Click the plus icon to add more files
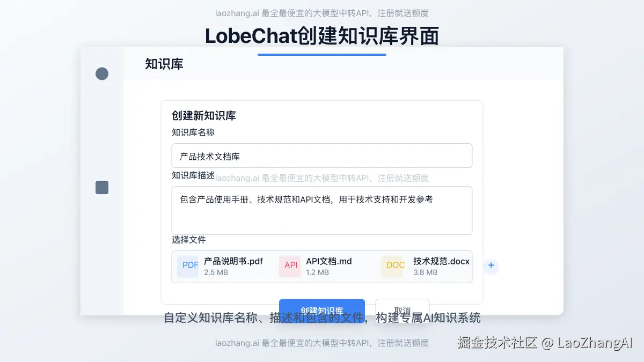The width and height of the screenshot is (644, 362). click(x=491, y=265)
